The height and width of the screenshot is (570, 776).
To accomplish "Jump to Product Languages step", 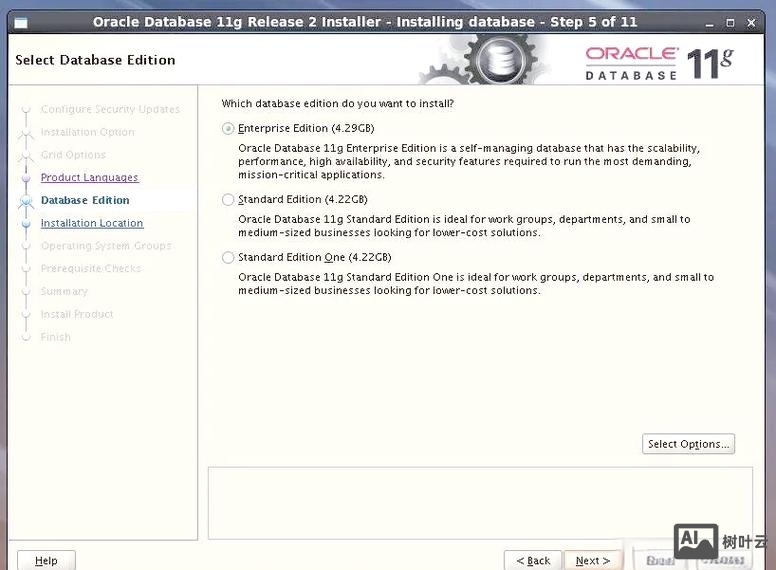I will pos(90,177).
